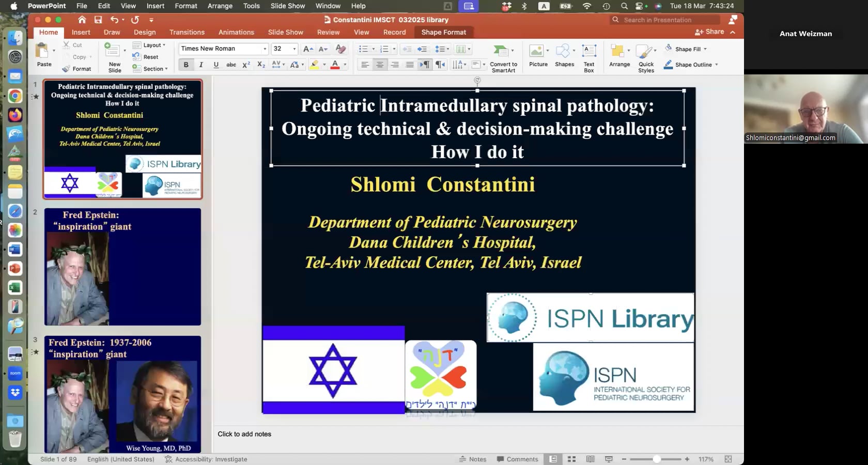Viewport: 868px width, 465px height.
Task: Align text left
Action: [365, 65]
